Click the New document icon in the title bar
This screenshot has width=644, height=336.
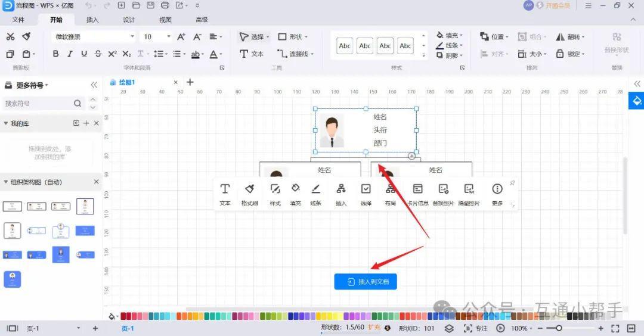pyautogui.click(x=122, y=5)
